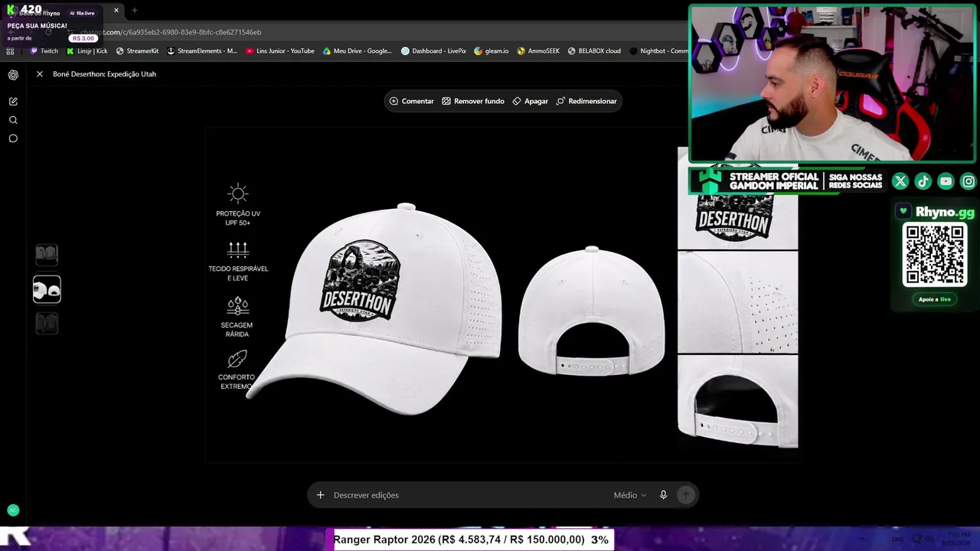Viewport: 980px width, 551px height.
Task: Open the StreamElements bookmark
Action: point(202,51)
